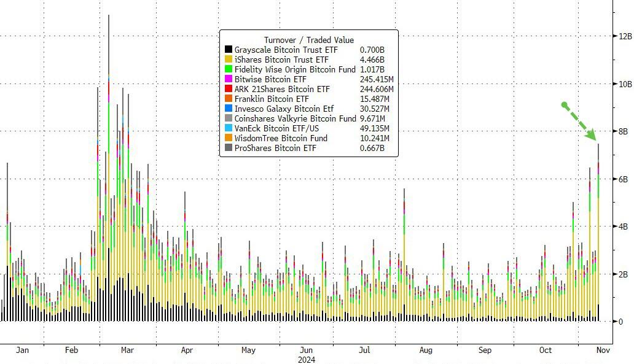Click the 0 y-axis tick label

[620, 322]
